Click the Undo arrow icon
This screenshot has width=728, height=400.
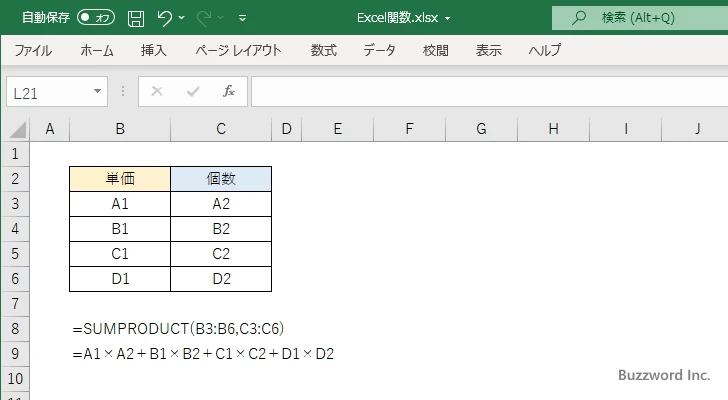164,18
